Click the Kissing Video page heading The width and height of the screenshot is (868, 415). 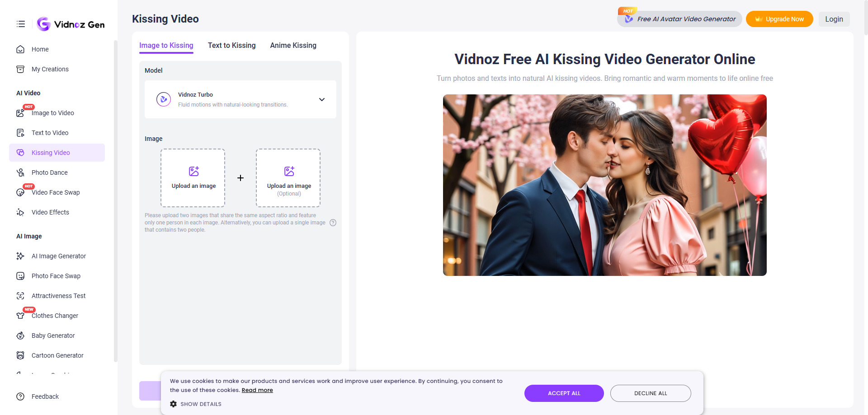[x=165, y=19]
